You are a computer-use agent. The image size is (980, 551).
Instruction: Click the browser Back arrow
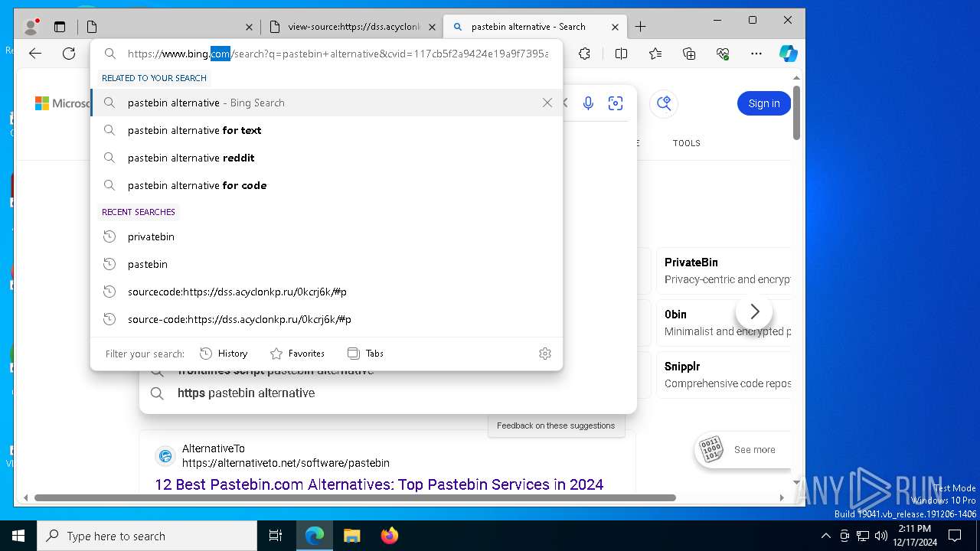point(35,54)
